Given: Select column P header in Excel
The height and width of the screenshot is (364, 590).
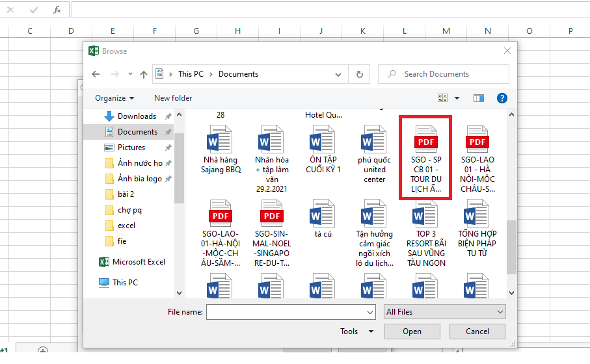Looking at the screenshot, I should tap(570, 31).
